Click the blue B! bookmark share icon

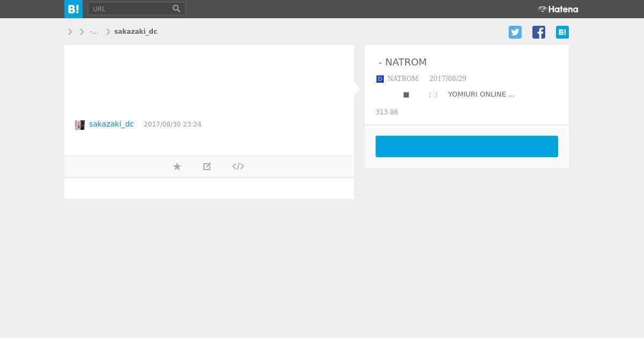pyautogui.click(x=562, y=32)
